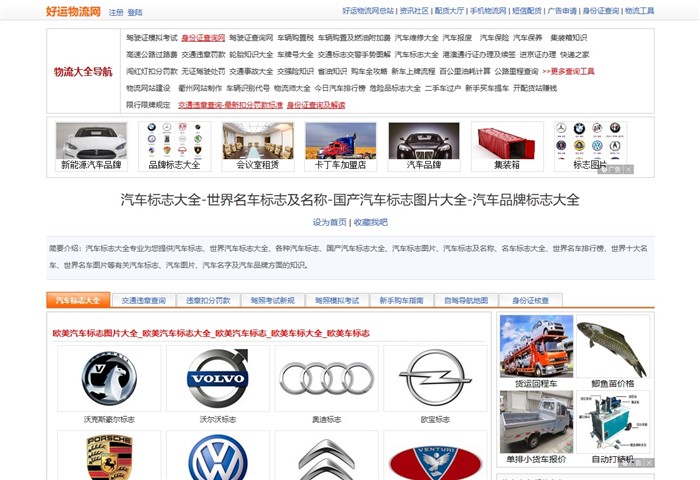The width and height of the screenshot is (700, 480).
Task: Open the 新能源汽车品牌 white car thumbnail
Action: (91, 141)
